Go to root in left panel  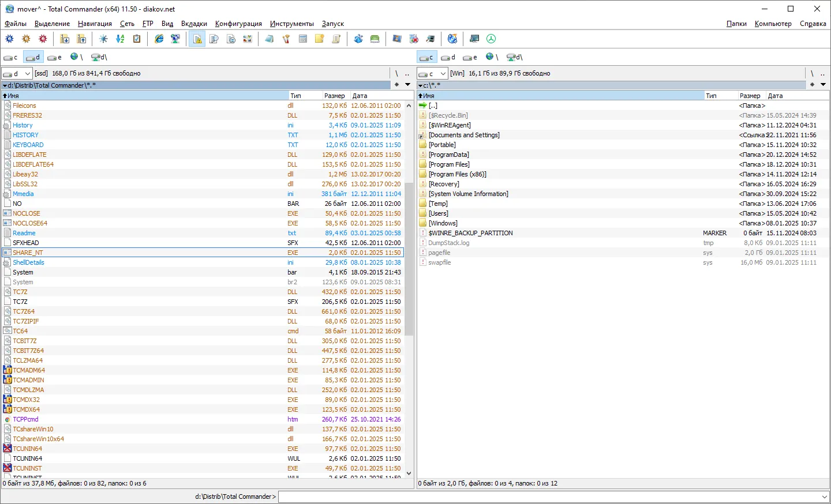click(396, 73)
